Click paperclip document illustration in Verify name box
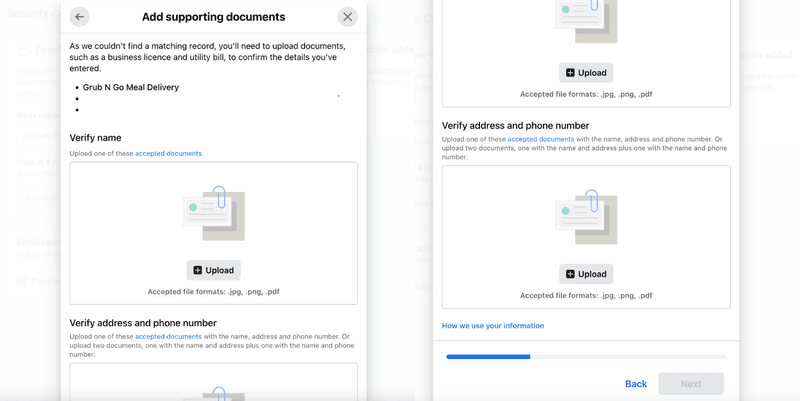This screenshot has height=401, width=800. 214,213
